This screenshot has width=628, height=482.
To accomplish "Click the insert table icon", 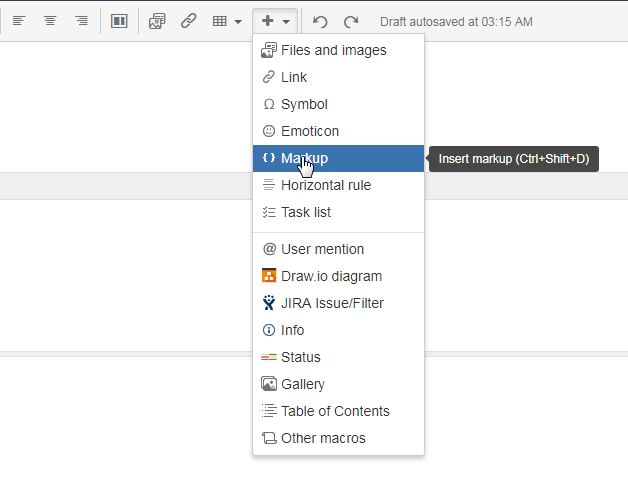I will (219, 21).
